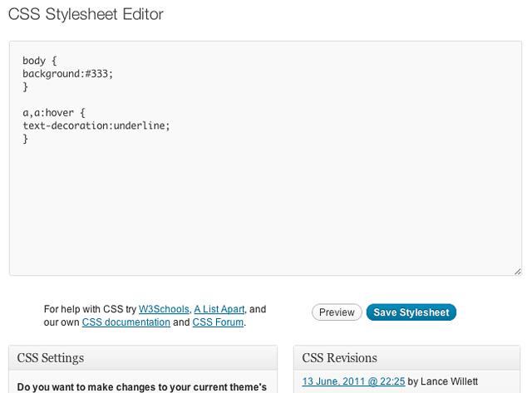The width and height of the screenshot is (532, 393).
Task: Visit the A List Apart link
Action: pos(219,309)
